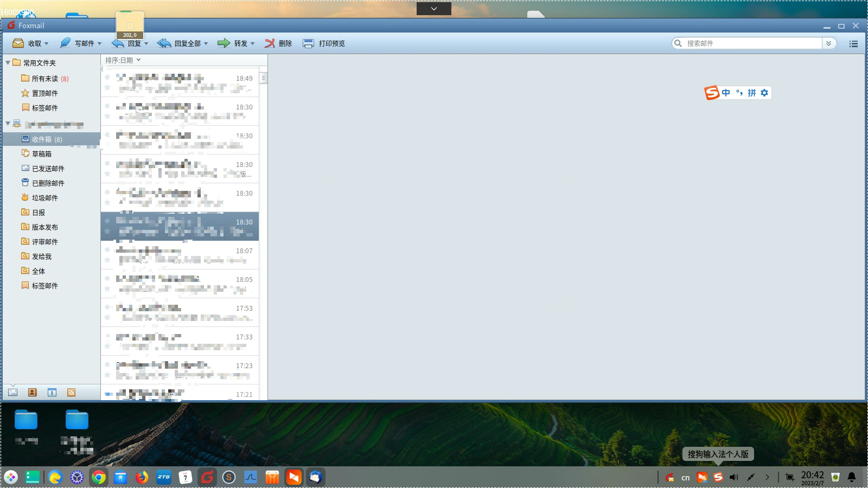
Task: Expand the 写邮件 dropdown arrow
Action: (100, 43)
